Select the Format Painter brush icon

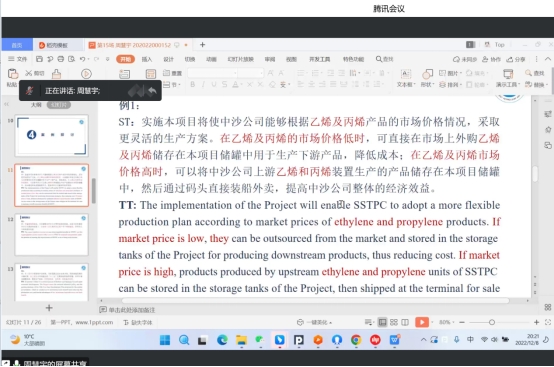pos(57,74)
